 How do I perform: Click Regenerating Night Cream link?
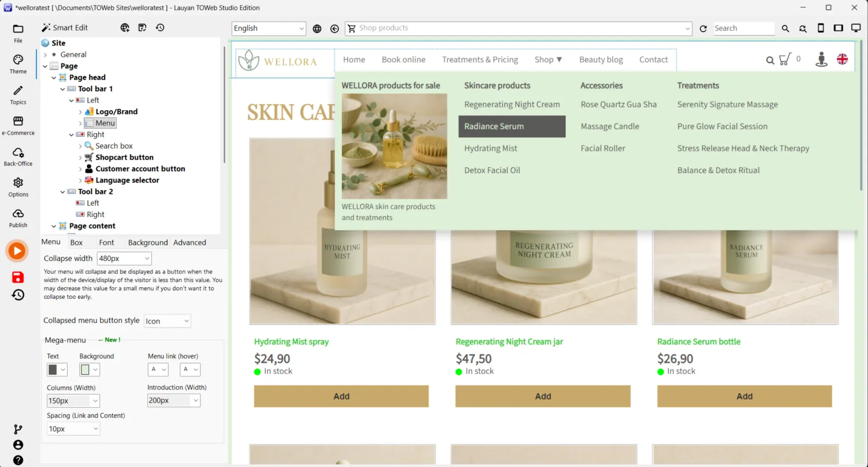(512, 105)
